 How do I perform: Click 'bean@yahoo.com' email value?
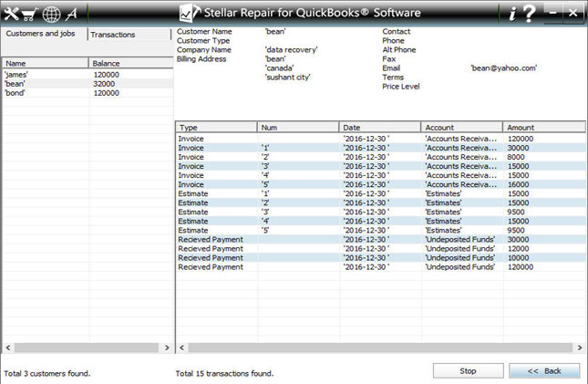(503, 67)
